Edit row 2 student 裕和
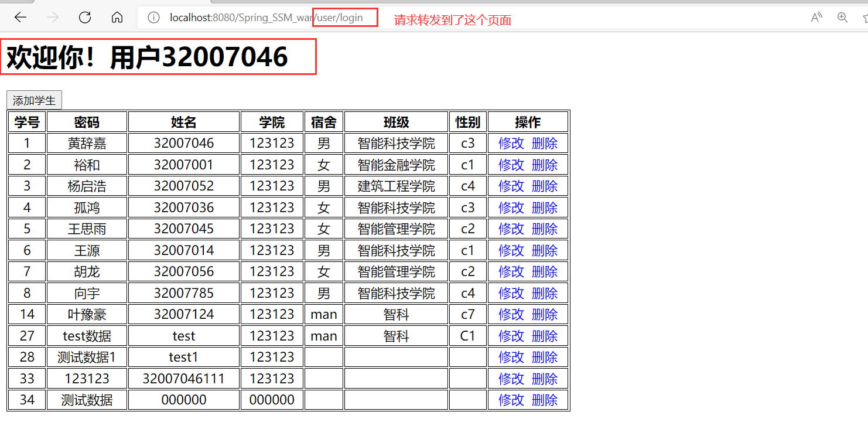 point(511,165)
